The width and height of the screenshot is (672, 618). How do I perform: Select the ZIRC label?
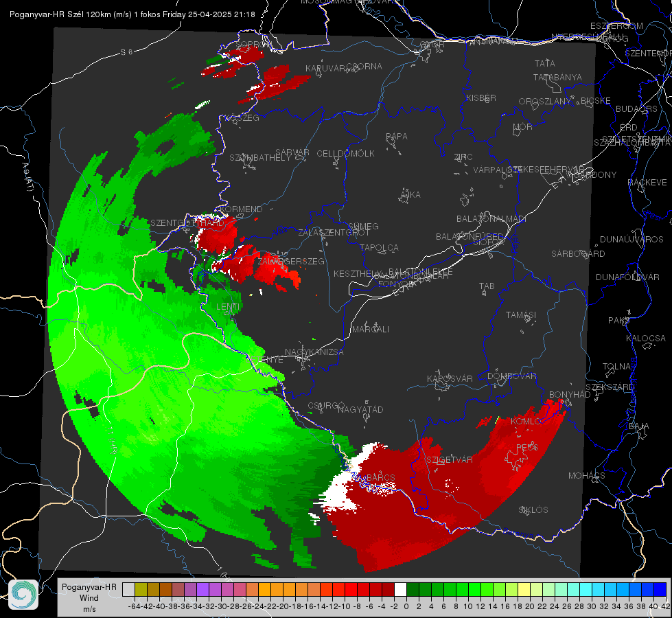(x=463, y=157)
